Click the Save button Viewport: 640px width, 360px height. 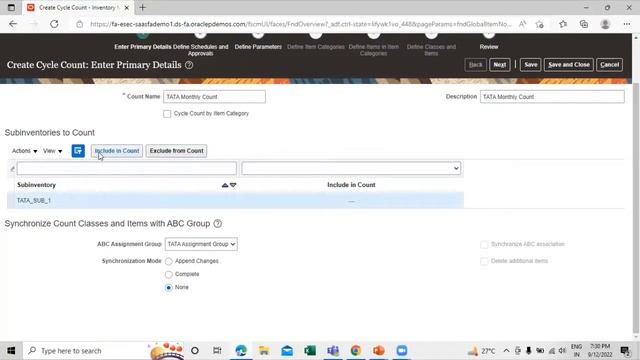pos(531,64)
